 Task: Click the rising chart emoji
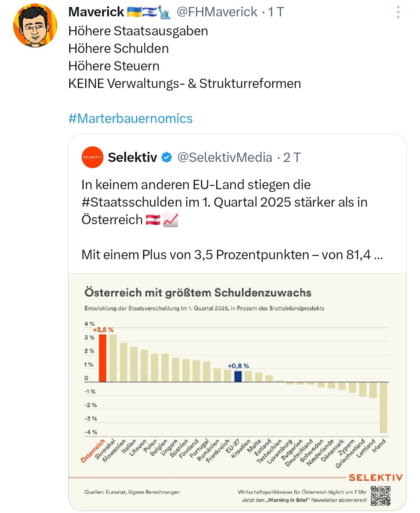coord(170,220)
